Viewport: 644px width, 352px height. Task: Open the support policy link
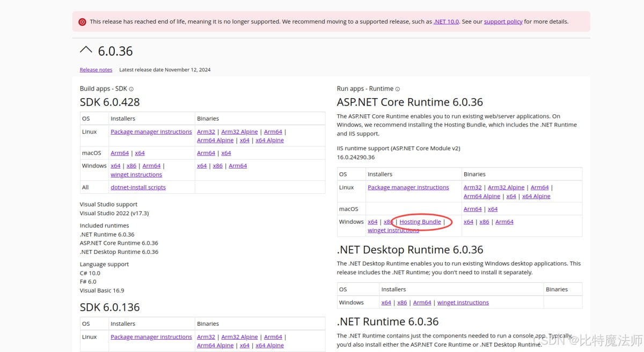(x=503, y=22)
